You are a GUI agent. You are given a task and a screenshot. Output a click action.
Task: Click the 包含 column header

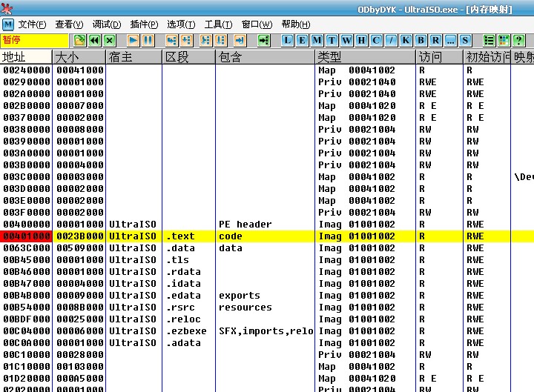tap(265, 57)
